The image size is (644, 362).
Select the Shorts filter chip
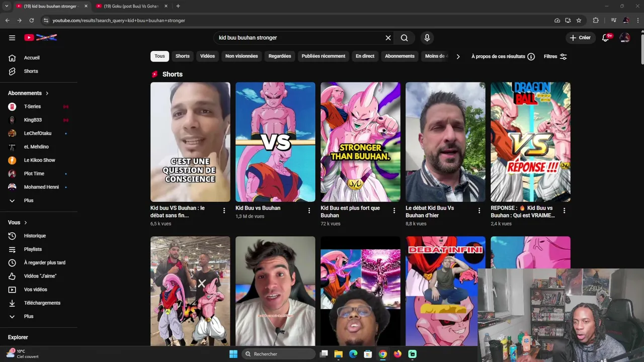pyautogui.click(x=182, y=56)
